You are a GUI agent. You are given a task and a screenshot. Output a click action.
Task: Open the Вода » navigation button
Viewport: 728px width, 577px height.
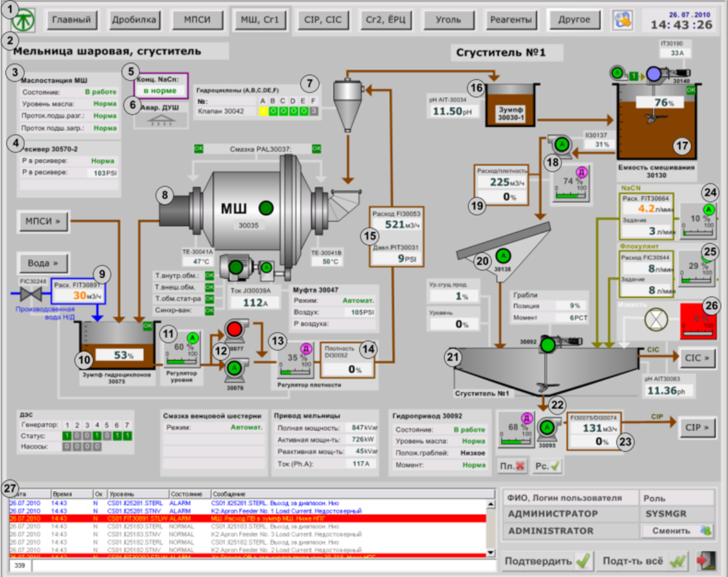(x=43, y=263)
